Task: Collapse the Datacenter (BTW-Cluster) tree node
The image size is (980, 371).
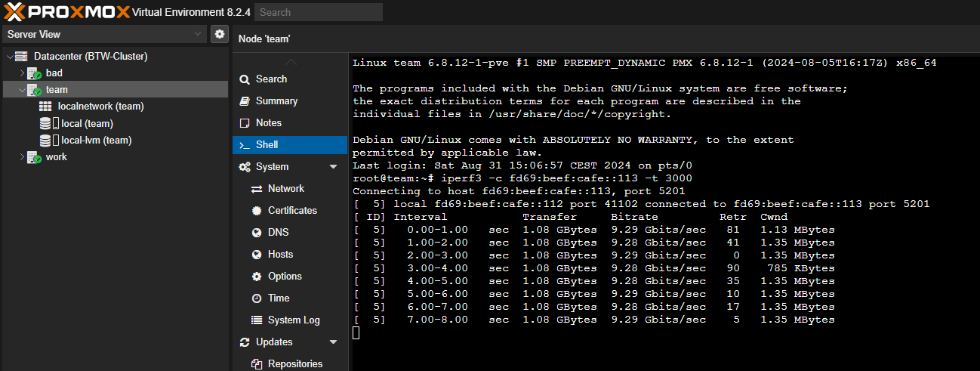Action: 9,57
